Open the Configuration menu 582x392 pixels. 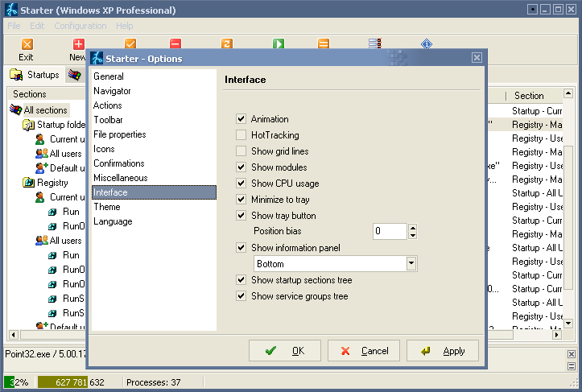pos(80,26)
